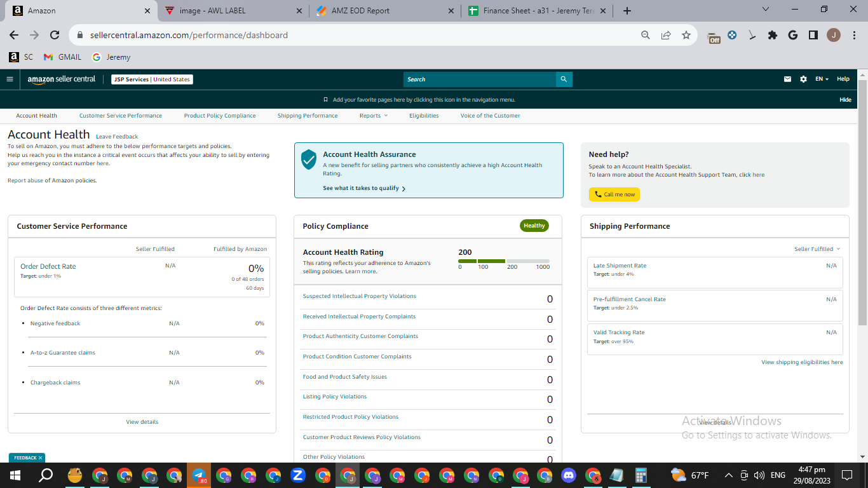Click the amazon seller central logo
Image resolution: width=868 pixels, height=488 pixels.
pyautogui.click(x=62, y=79)
